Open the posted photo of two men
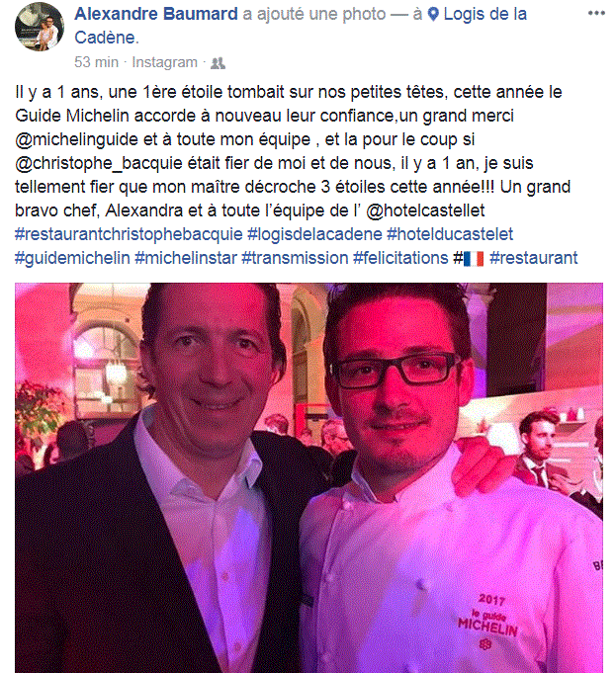616x673 pixels. click(x=308, y=477)
